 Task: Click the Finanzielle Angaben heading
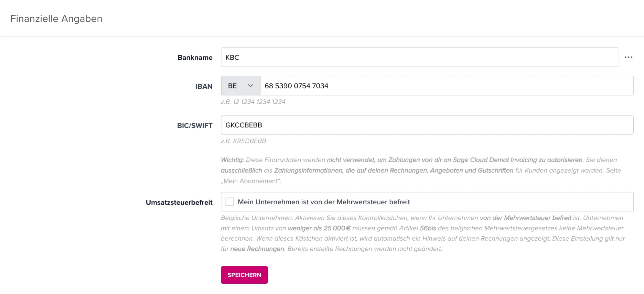(56, 19)
